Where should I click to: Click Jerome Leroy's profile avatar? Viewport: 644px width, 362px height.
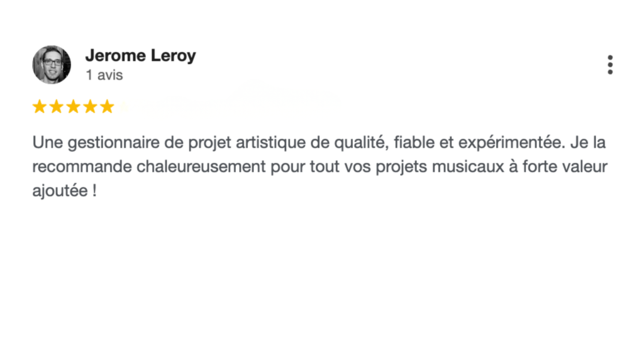(51, 65)
